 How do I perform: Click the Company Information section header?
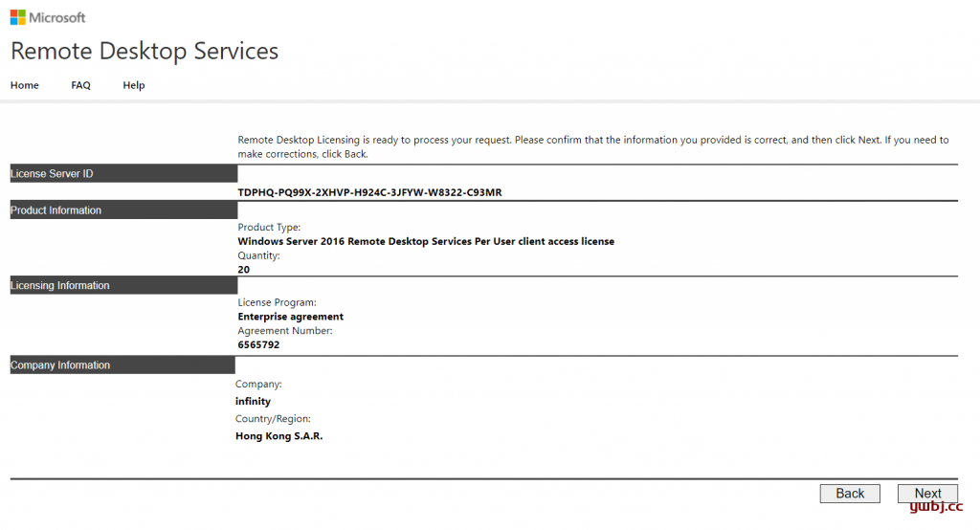[122, 365]
